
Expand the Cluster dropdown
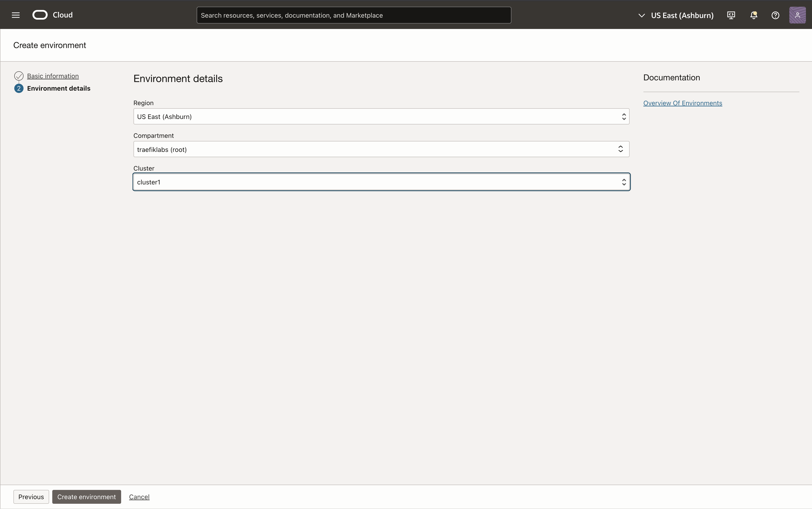pos(381,182)
